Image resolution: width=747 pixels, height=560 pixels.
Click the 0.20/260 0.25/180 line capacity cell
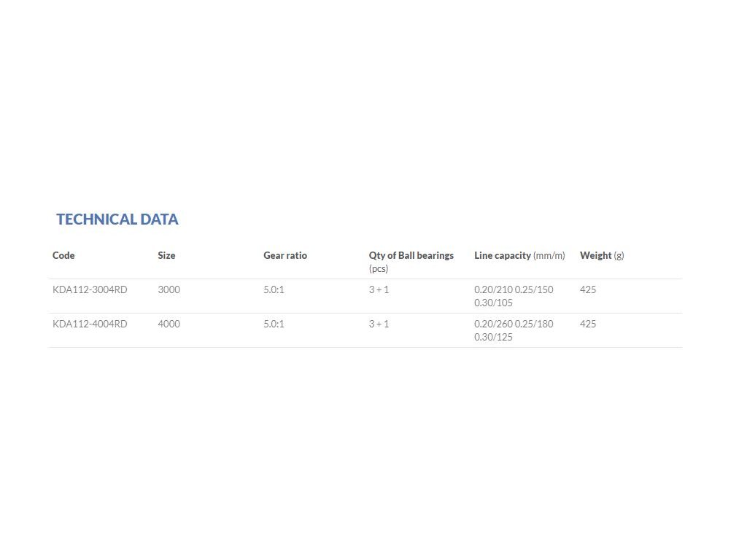pyautogui.click(x=514, y=330)
